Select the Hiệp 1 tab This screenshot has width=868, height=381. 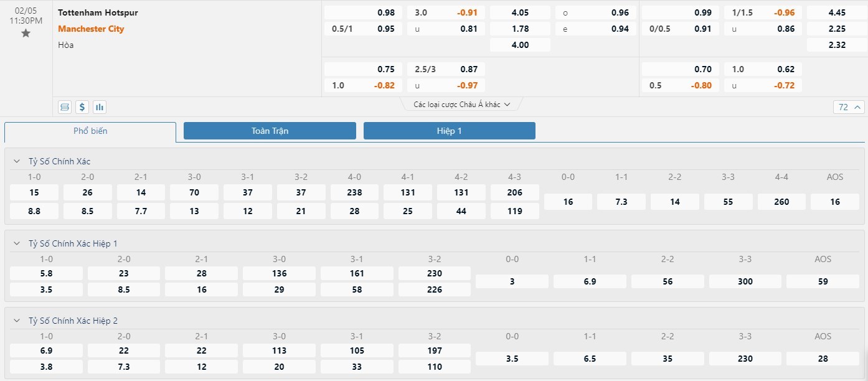click(x=449, y=131)
